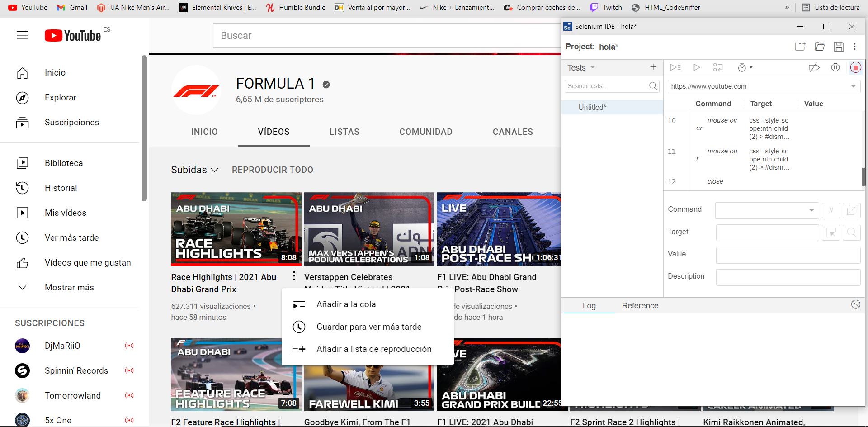Open project folder icon in Selenium IDE
The width and height of the screenshot is (868, 427).
[819, 47]
